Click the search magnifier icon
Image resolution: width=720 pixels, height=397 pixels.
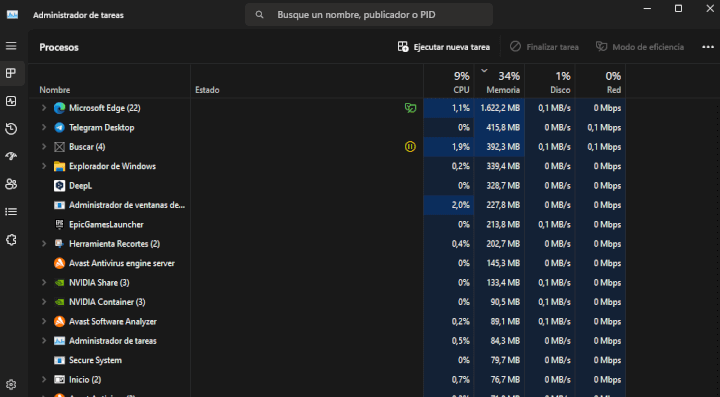coord(259,15)
